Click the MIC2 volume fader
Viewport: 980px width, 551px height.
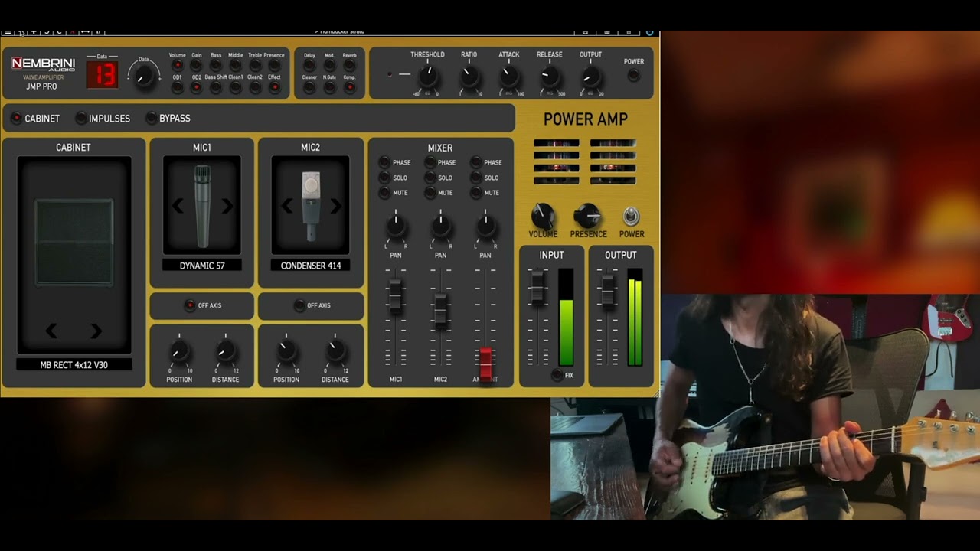(x=440, y=309)
